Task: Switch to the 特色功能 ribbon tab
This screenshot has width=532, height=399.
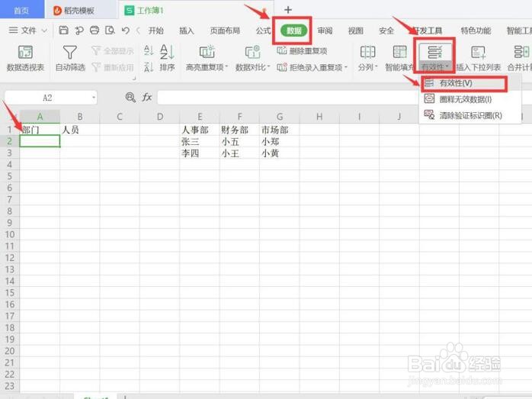Action: coord(476,31)
